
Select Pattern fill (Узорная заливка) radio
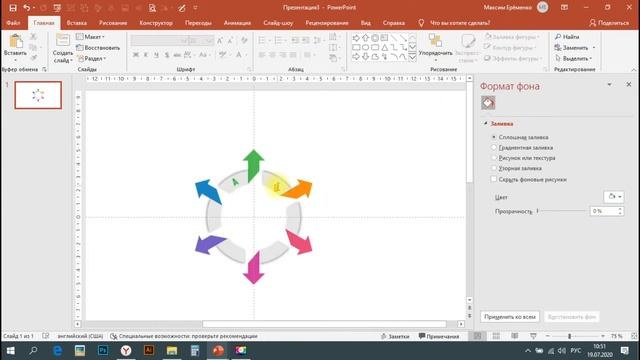pos(494,168)
